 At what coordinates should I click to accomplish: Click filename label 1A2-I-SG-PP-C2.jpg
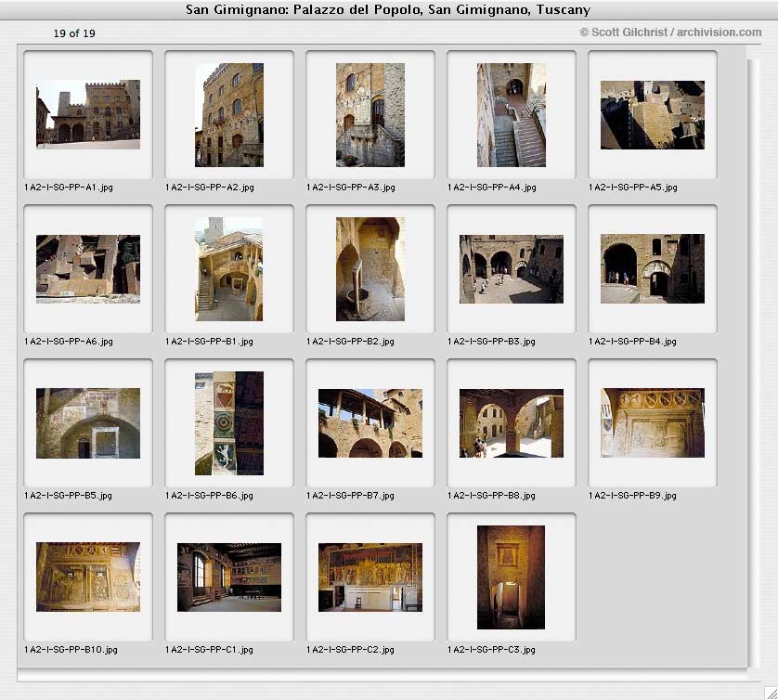pos(350,650)
